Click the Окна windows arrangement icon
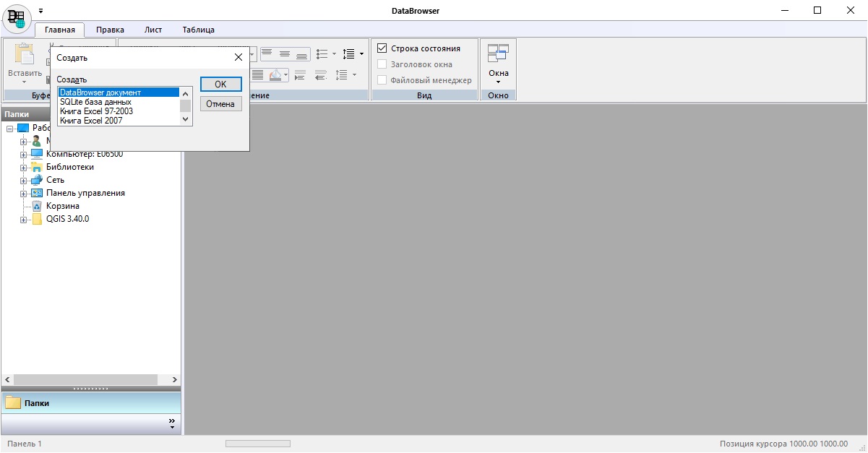868x453 pixels. coord(498,54)
